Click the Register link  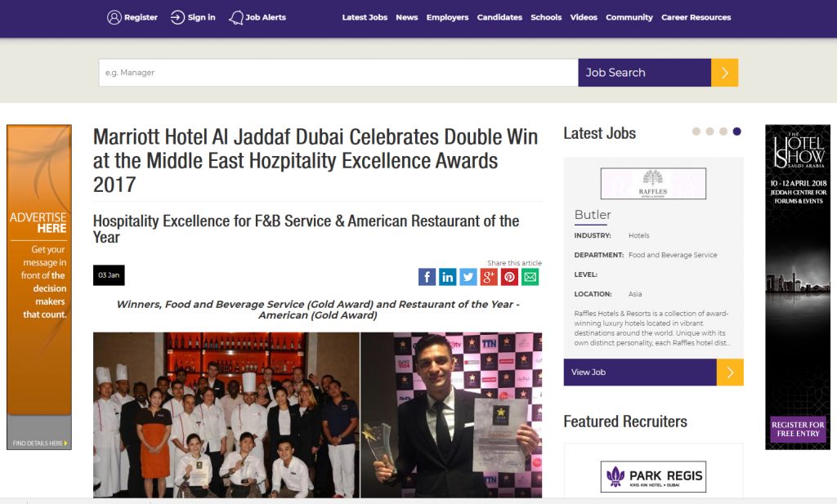click(141, 18)
